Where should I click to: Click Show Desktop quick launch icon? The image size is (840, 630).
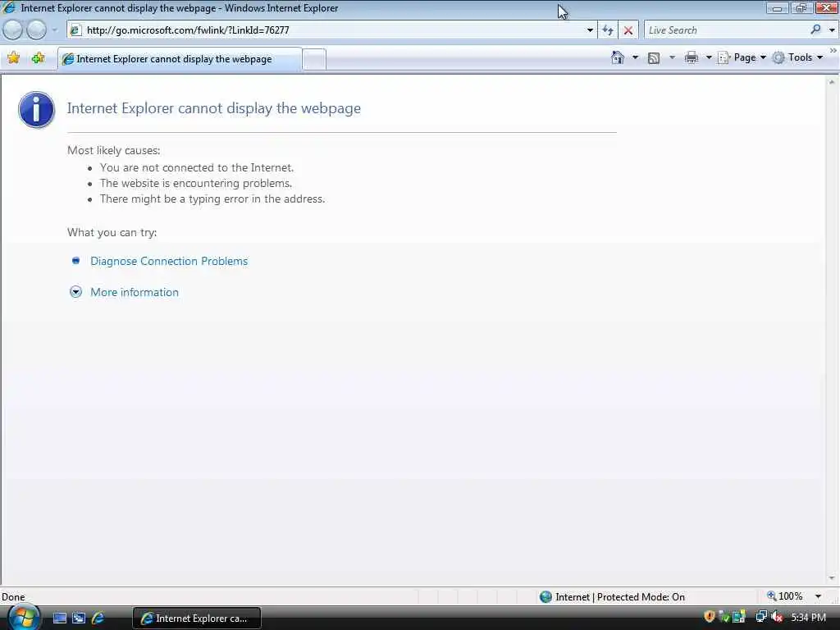click(x=60, y=619)
